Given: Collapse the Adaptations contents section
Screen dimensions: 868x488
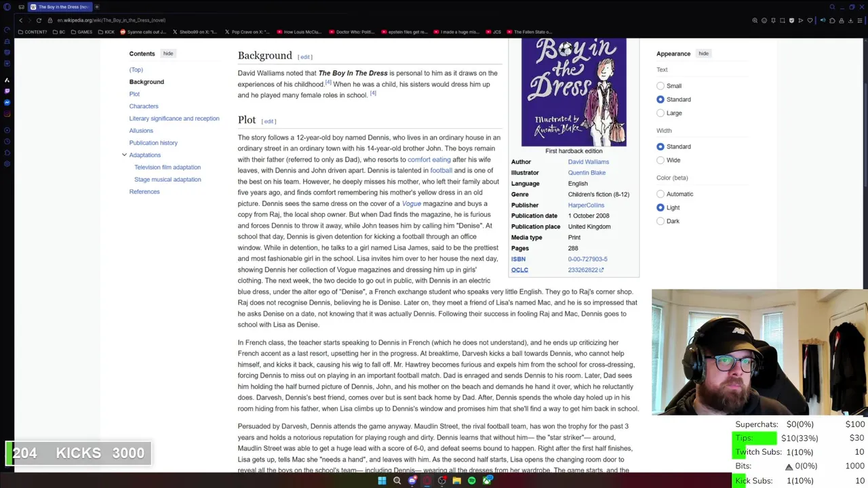Looking at the screenshot, I should [124, 155].
